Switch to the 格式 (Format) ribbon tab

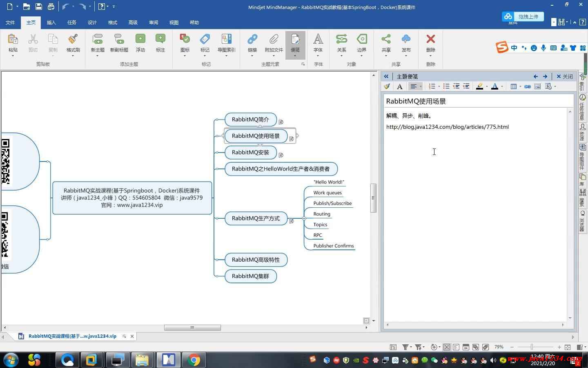[x=113, y=22]
